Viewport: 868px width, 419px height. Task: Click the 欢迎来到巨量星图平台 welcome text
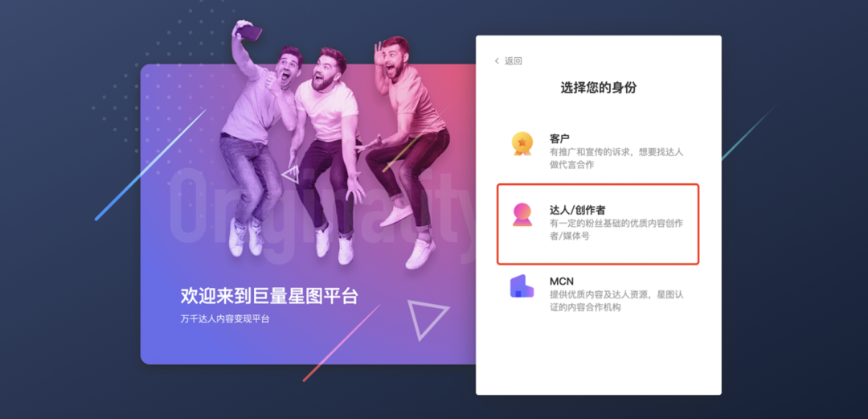pos(269,295)
